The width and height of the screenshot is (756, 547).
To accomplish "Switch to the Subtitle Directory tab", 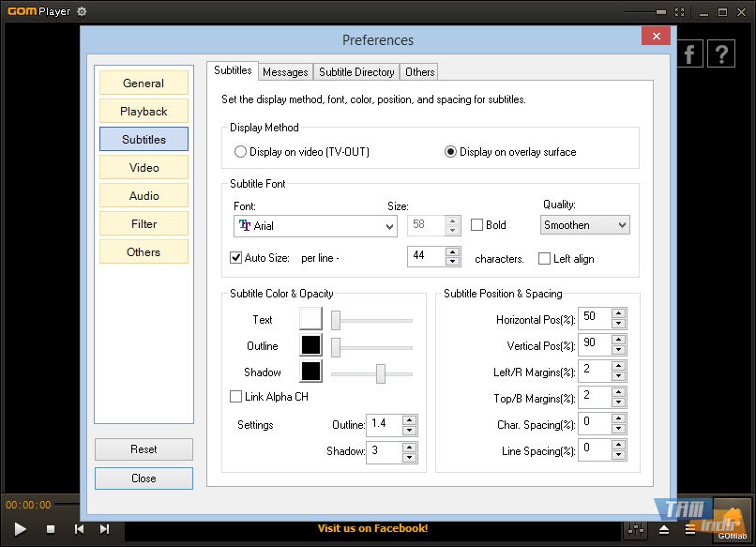I will [356, 72].
